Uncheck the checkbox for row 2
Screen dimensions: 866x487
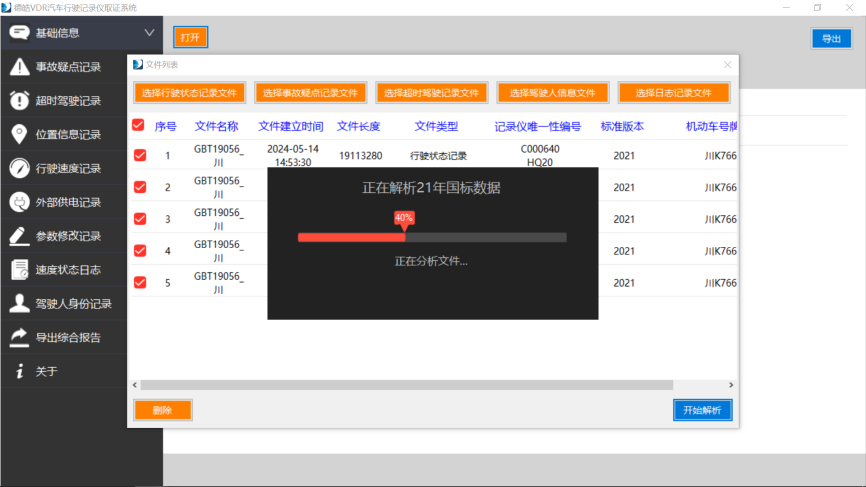pos(140,187)
